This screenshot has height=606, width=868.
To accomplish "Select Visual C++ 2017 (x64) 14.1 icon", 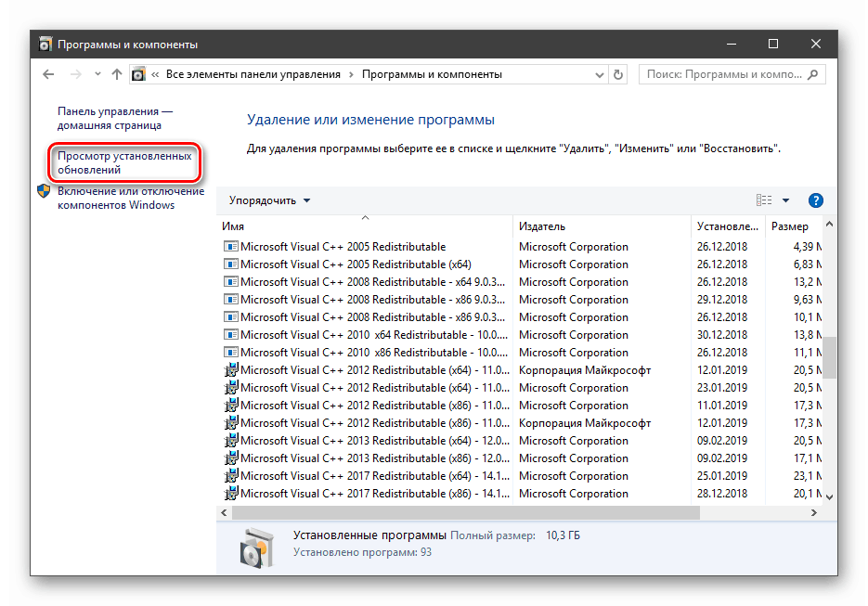I will (231, 476).
